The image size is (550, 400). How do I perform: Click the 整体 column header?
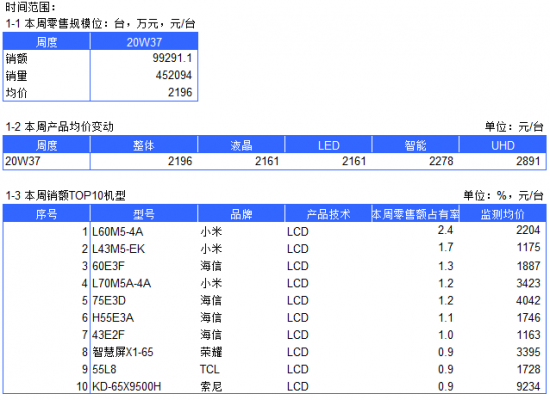pos(144,145)
